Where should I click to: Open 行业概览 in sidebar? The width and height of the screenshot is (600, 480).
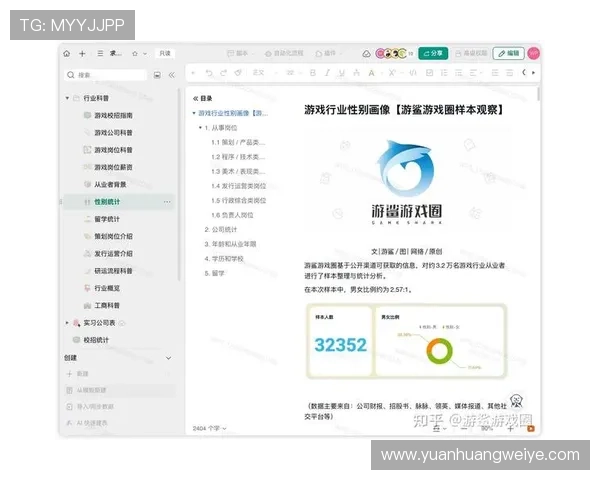click(107, 288)
